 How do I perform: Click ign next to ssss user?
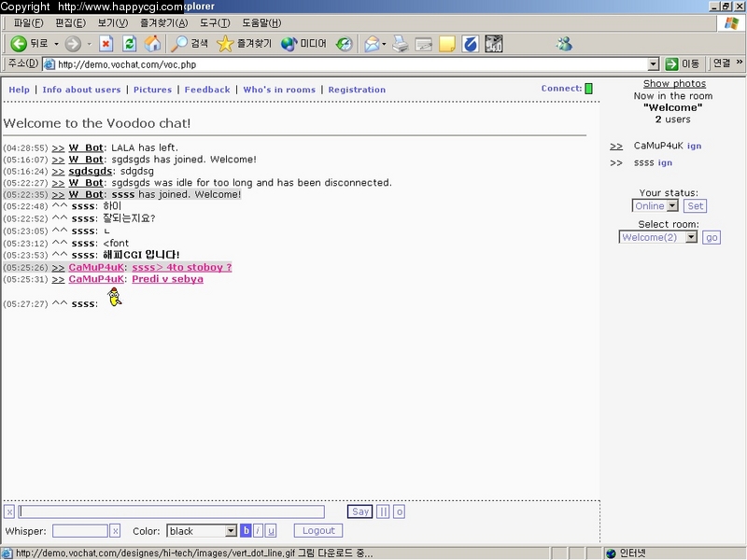point(665,162)
